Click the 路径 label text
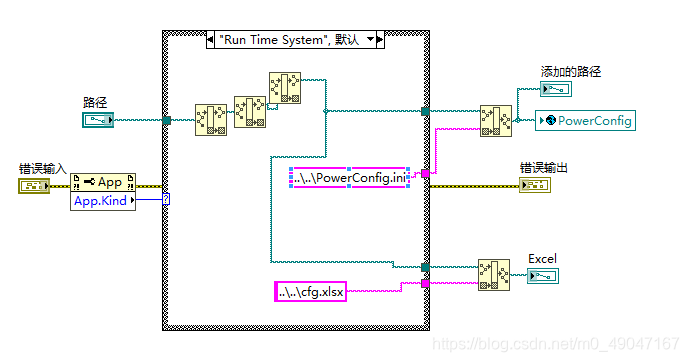 (95, 103)
